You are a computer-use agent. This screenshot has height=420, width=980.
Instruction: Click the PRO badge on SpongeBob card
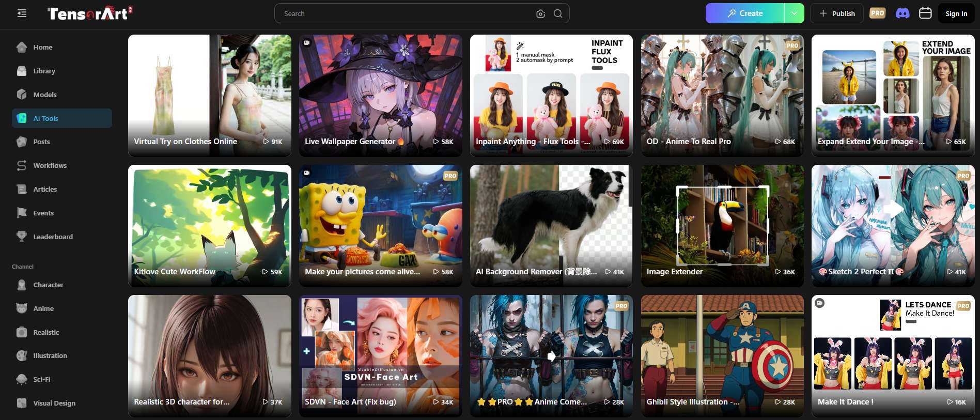(x=450, y=176)
